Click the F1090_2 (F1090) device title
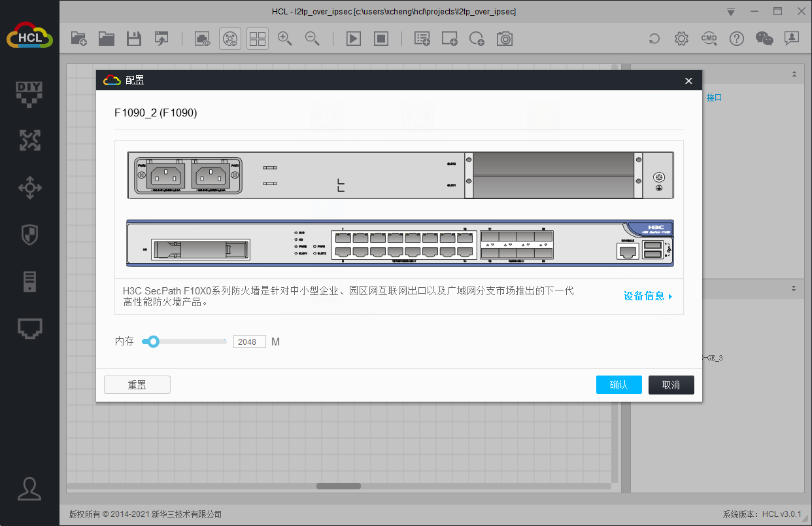Image resolution: width=812 pixels, height=526 pixels. (156, 113)
